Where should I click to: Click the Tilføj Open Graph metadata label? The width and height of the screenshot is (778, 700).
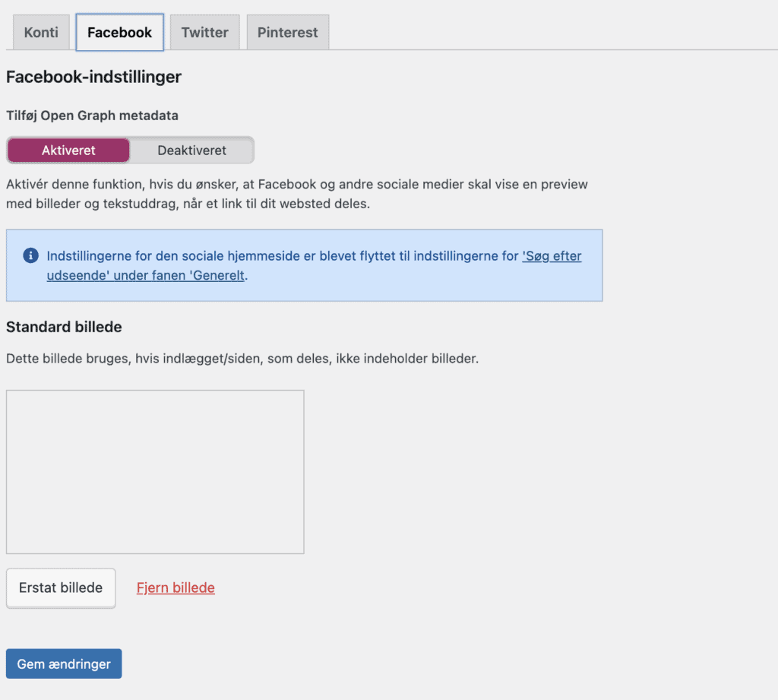point(92,116)
